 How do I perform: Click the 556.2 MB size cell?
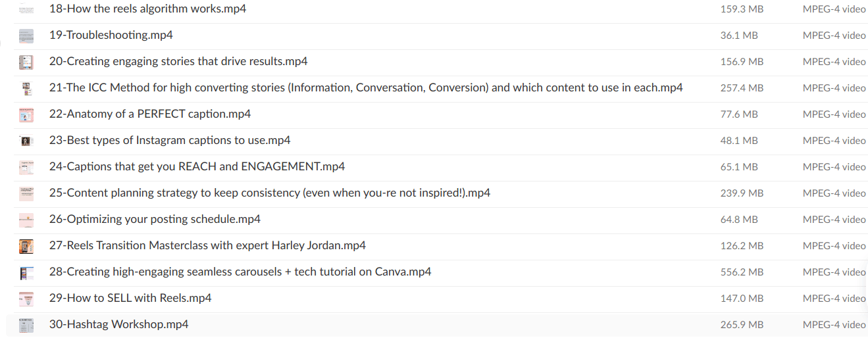coord(742,272)
